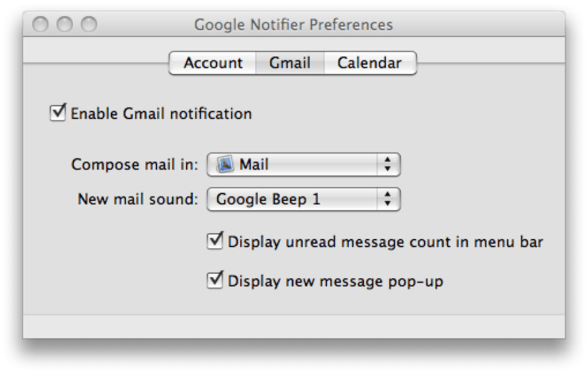Viewport: 588px width, 373px height.
Task: Open the New mail sound dropdown
Action: coord(304,199)
